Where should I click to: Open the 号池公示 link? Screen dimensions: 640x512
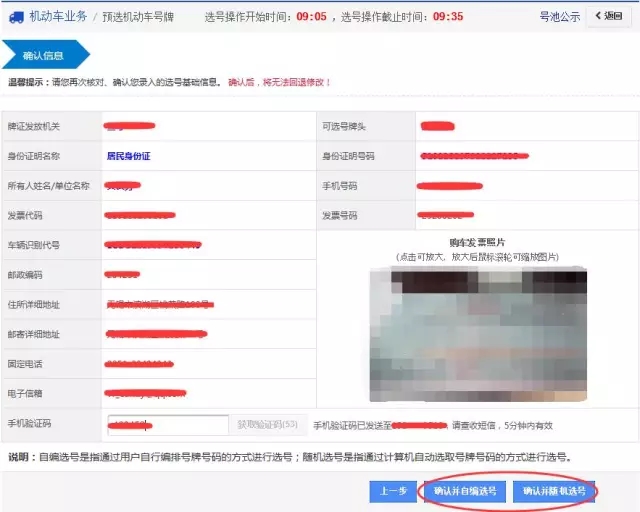pyautogui.click(x=560, y=17)
